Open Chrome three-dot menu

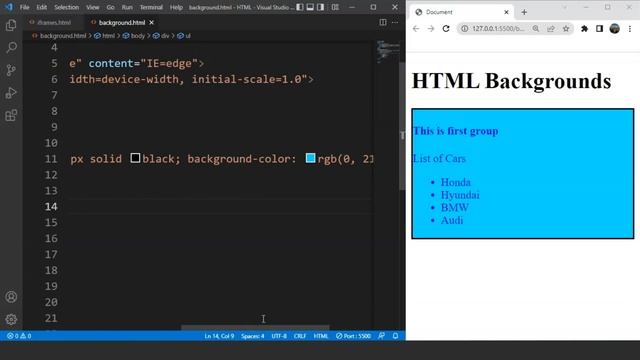click(630, 29)
